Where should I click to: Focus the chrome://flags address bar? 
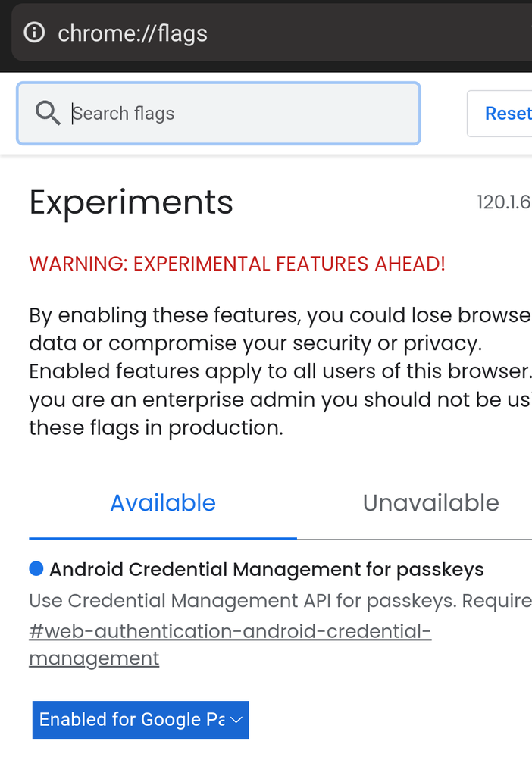click(x=272, y=33)
